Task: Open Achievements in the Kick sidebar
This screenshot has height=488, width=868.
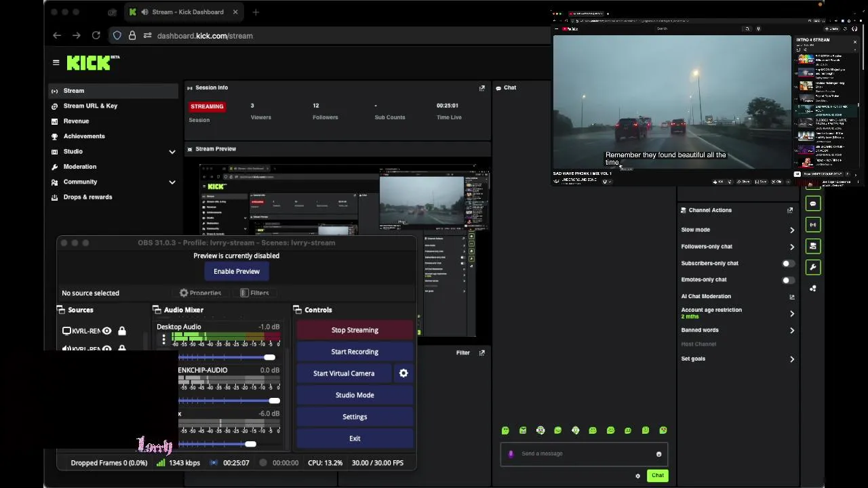Action: [113, 136]
